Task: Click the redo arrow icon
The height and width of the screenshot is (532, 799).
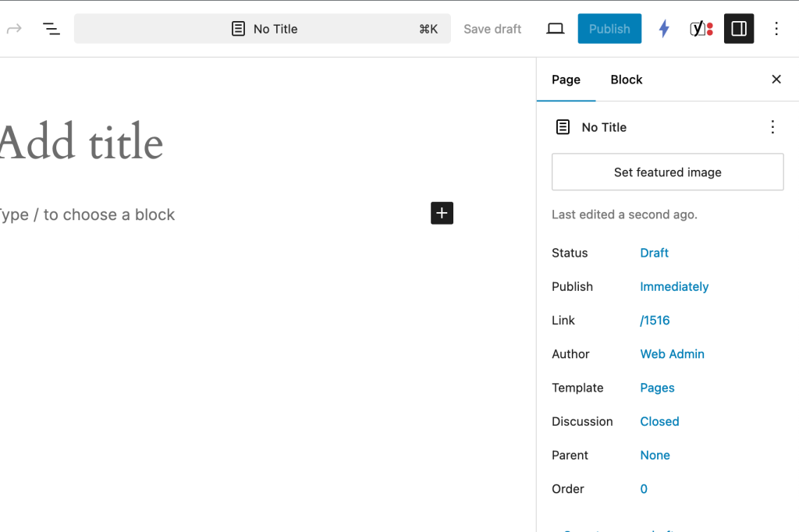Action: [14, 29]
